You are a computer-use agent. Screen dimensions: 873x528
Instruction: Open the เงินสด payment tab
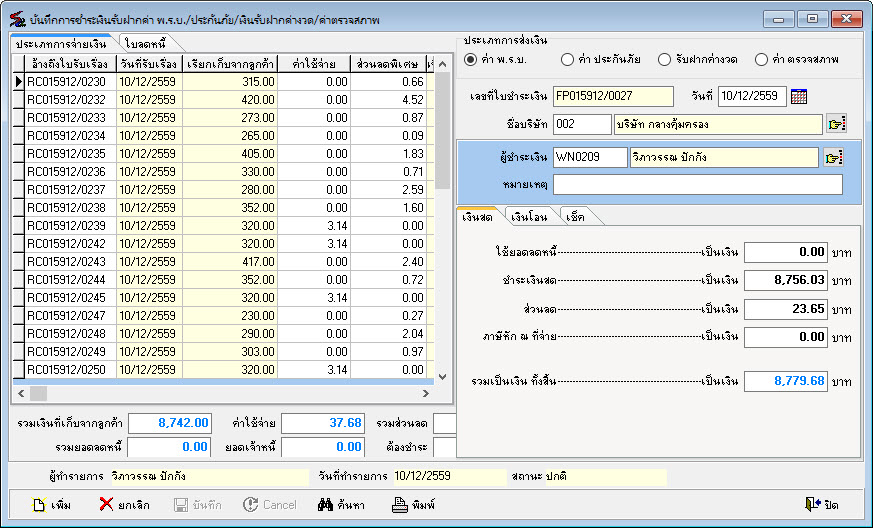click(x=478, y=217)
